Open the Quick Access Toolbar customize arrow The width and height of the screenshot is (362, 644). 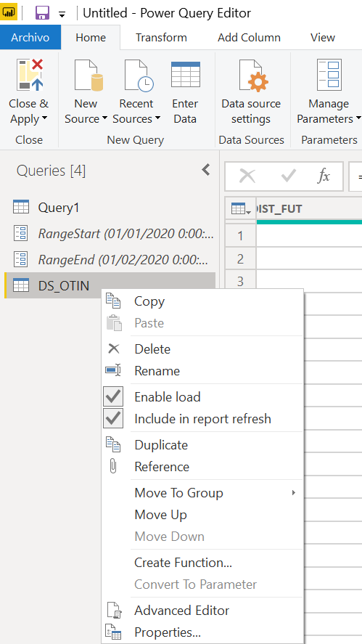62,14
